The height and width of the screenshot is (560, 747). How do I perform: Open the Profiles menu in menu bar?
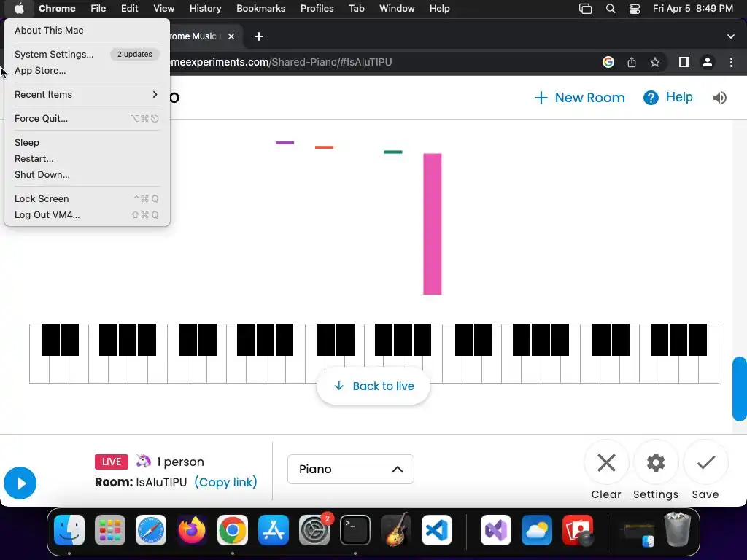317,9
